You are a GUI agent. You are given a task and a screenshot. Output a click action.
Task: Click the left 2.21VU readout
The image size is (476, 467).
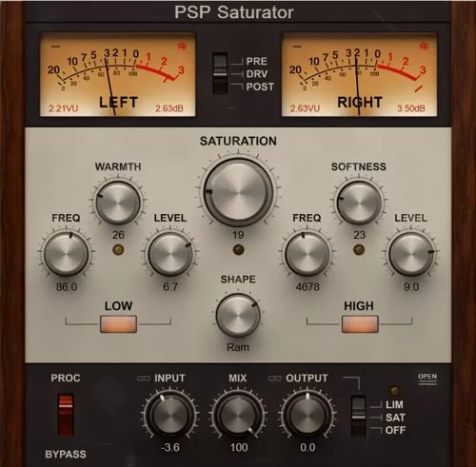coord(63,108)
